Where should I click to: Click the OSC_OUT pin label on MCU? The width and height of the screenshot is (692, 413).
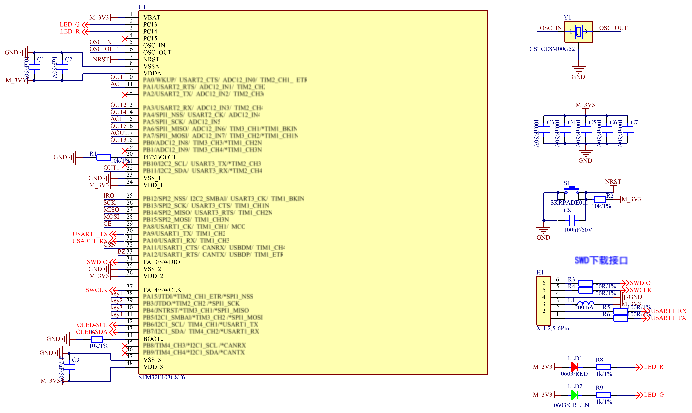(x=158, y=53)
